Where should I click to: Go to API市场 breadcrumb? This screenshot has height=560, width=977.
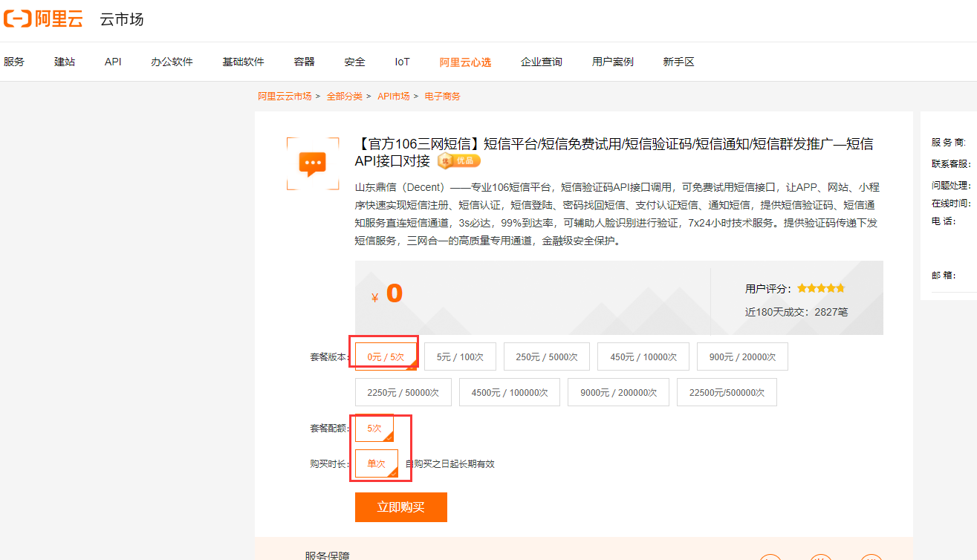(394, 97)
